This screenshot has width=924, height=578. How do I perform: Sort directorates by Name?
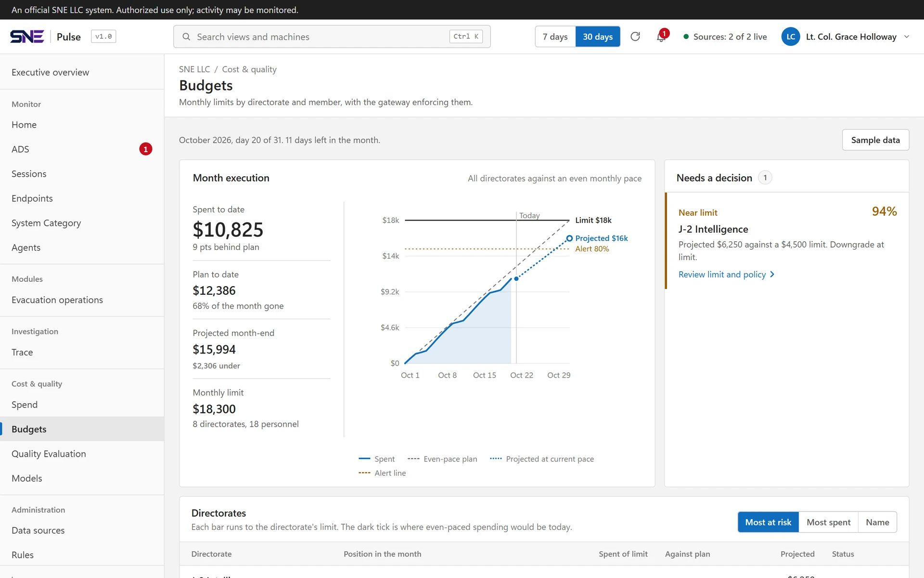pyautogui.click(x=877, y=522)
